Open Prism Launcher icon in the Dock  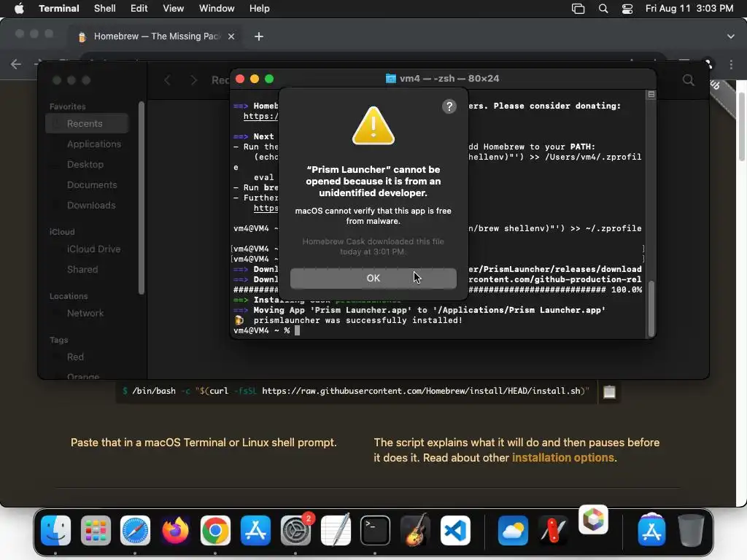tap(593, 519)
